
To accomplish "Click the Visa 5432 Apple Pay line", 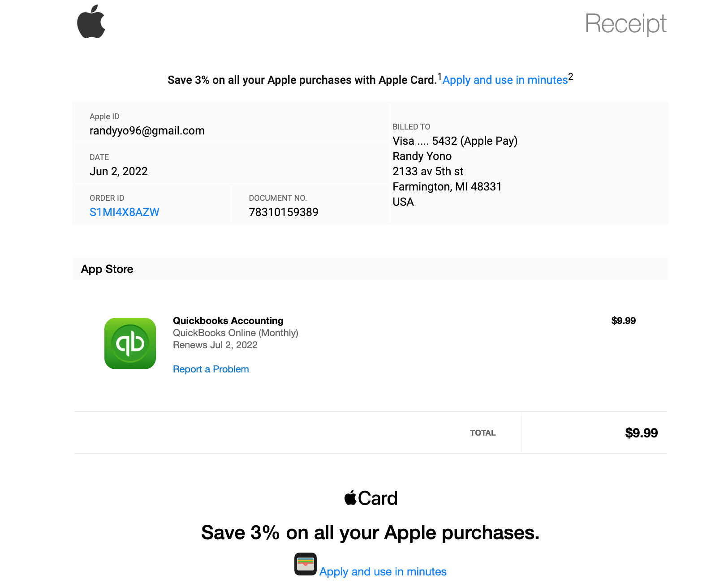I will tap(455, 141).
